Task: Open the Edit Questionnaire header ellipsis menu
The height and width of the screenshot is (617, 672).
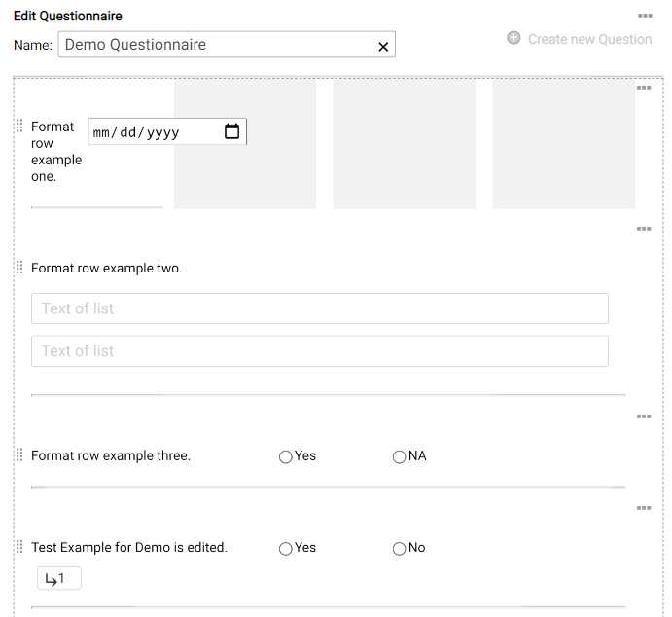Action: tap(645, 16)
